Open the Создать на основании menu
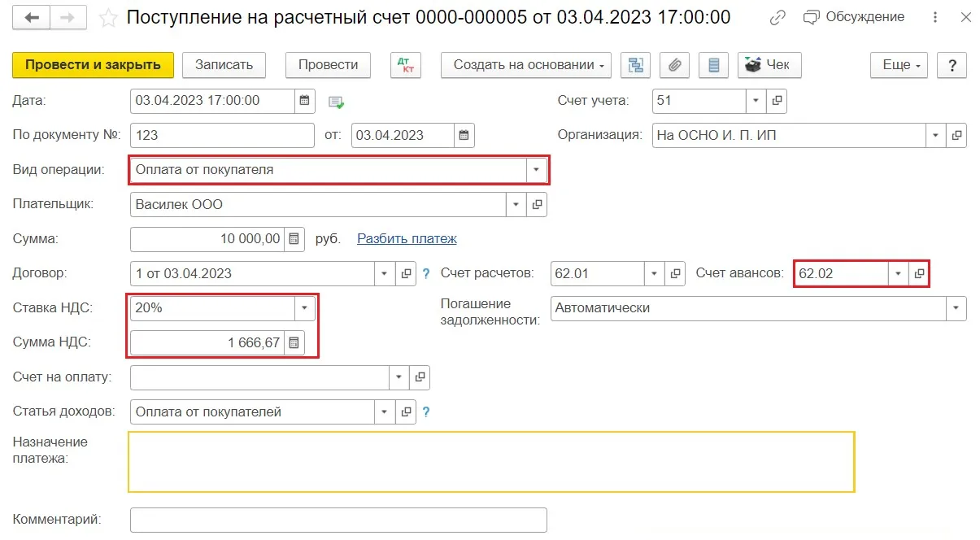This screenshot has height=540, width=980. point(526,65)
